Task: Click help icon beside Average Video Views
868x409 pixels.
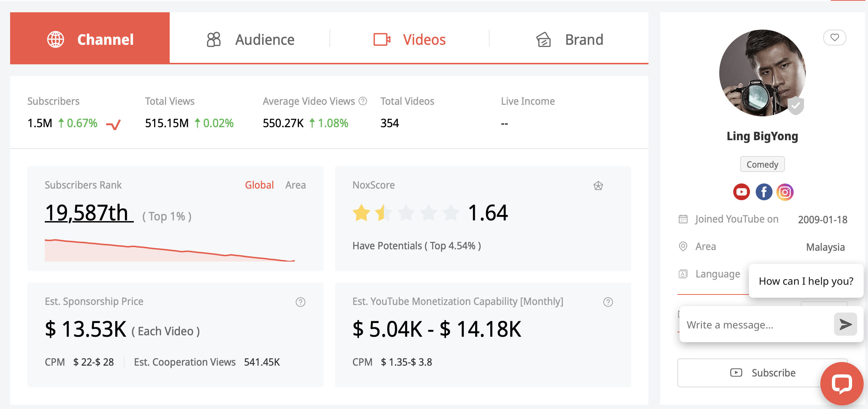Action: (363, 101)
